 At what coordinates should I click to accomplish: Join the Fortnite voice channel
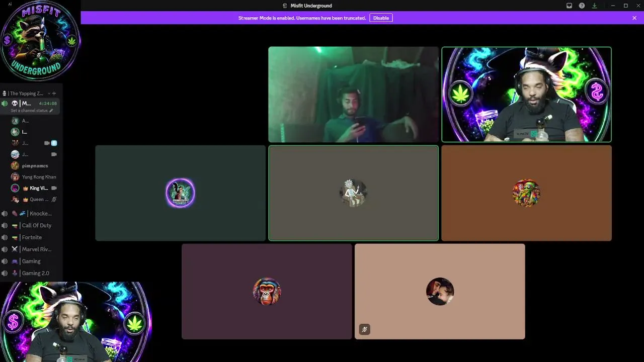click(30, 237)
